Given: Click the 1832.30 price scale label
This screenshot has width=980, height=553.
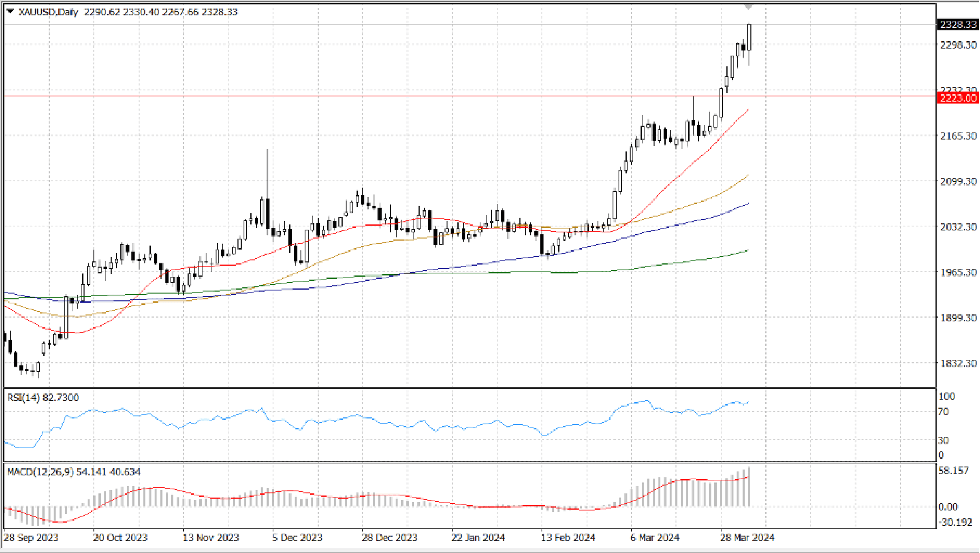Looking at the screenshot, I should pyautogui.click(x=958, y=363).
